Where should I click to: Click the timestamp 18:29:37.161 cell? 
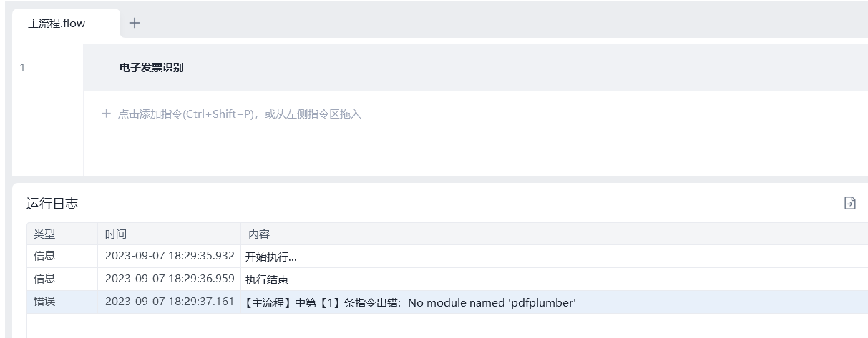170,302
